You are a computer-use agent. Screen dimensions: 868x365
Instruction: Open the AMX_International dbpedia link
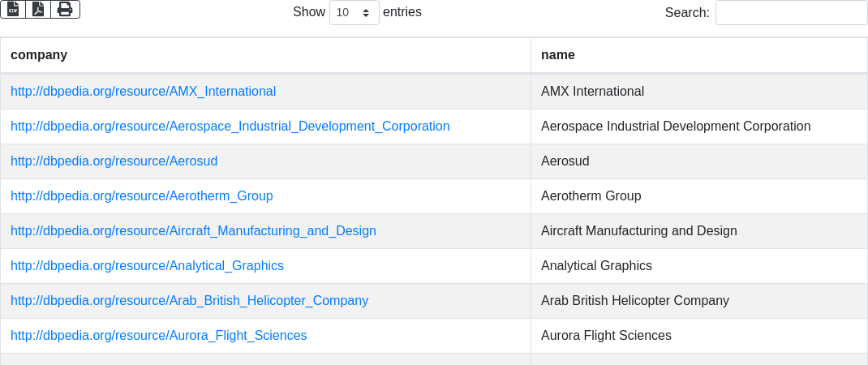pos(143,92)
